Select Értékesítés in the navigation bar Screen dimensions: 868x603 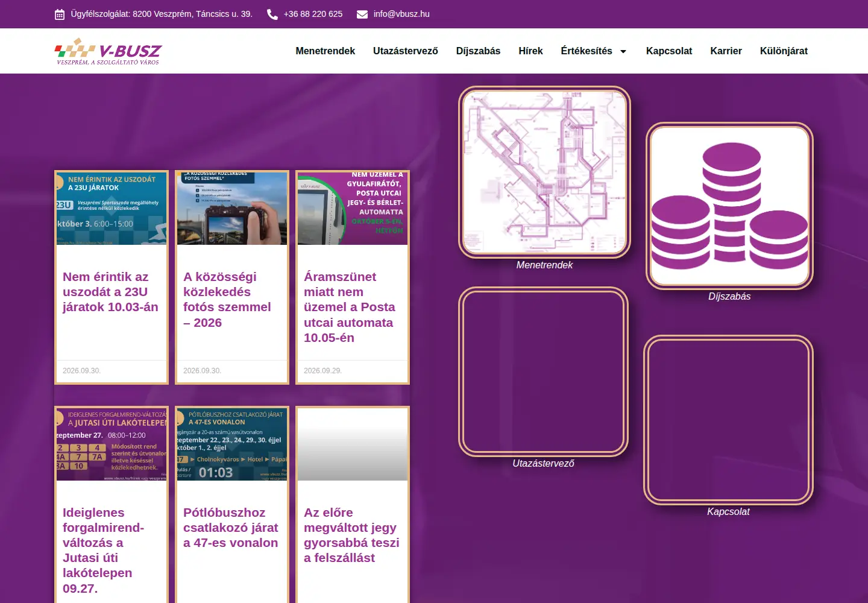pos(587,51)
